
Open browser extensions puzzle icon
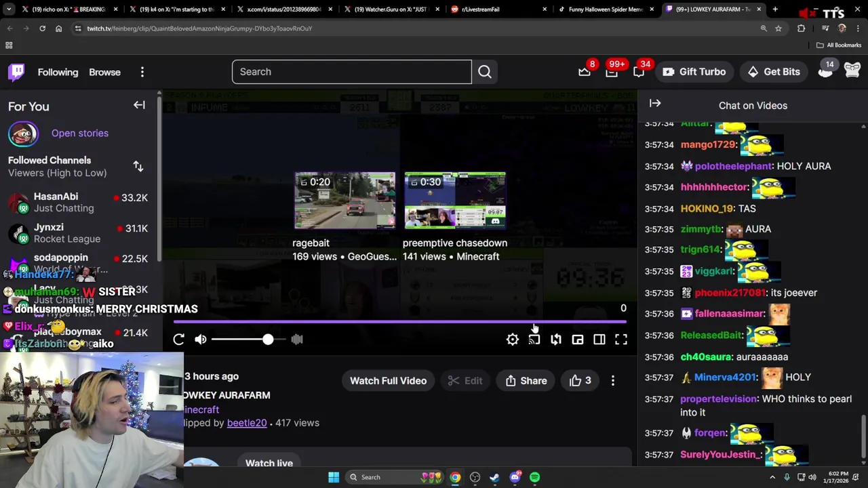(802, 28)
